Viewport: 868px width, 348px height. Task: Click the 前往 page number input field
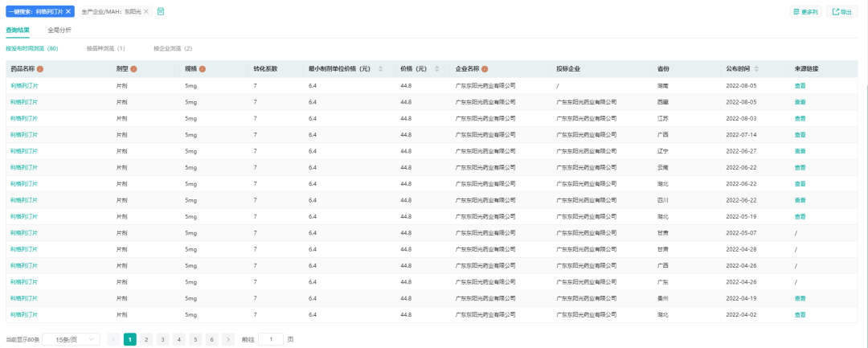pyautogui.click(x=270, y=339)
